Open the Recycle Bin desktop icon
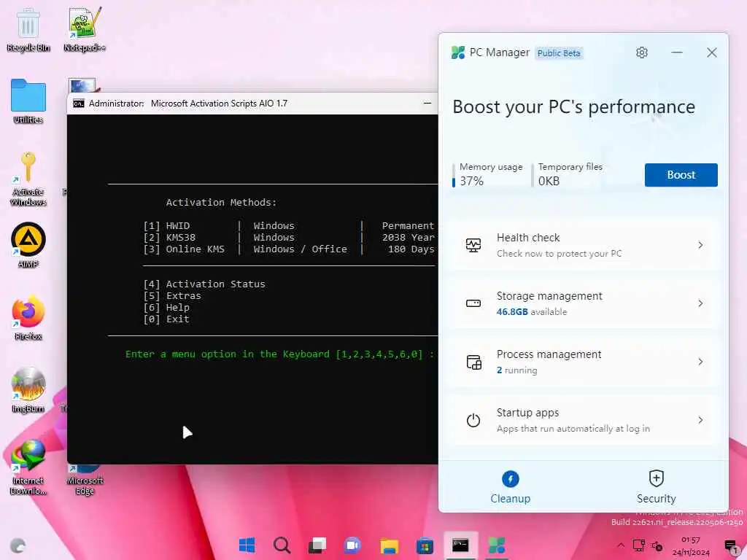 [x=28, y=29]
